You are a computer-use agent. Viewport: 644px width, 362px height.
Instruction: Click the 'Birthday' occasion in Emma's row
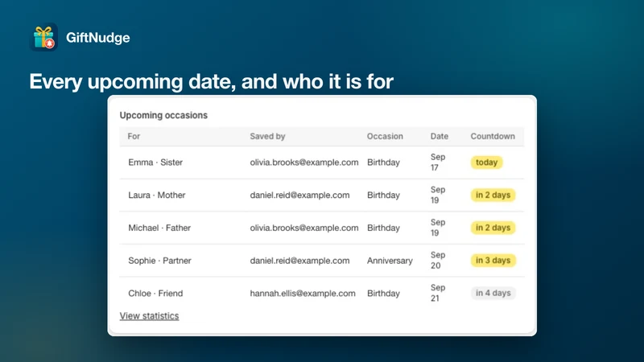coord(383,162)
